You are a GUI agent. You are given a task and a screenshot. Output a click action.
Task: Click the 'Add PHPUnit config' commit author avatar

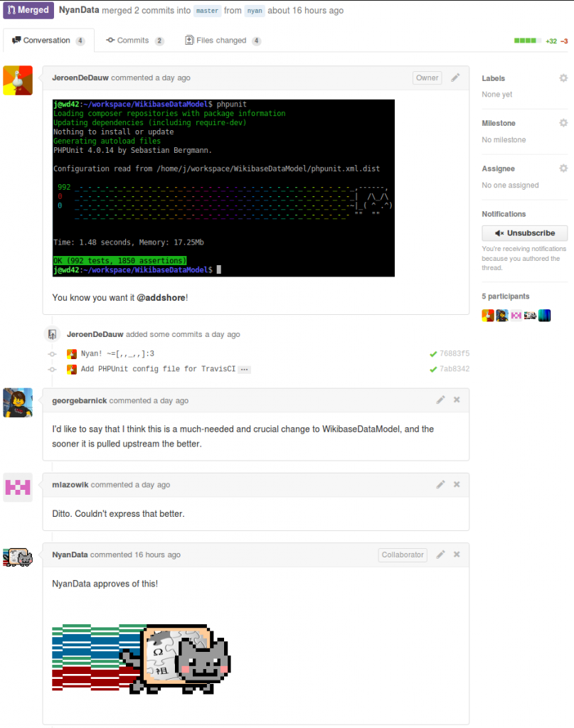pyautogui.click(x=72, y=370)
